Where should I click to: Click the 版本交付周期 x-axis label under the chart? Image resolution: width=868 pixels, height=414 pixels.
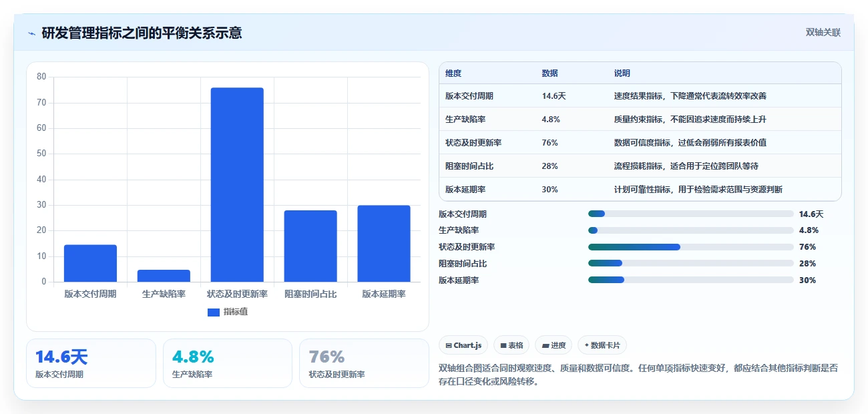coord(90,294)
